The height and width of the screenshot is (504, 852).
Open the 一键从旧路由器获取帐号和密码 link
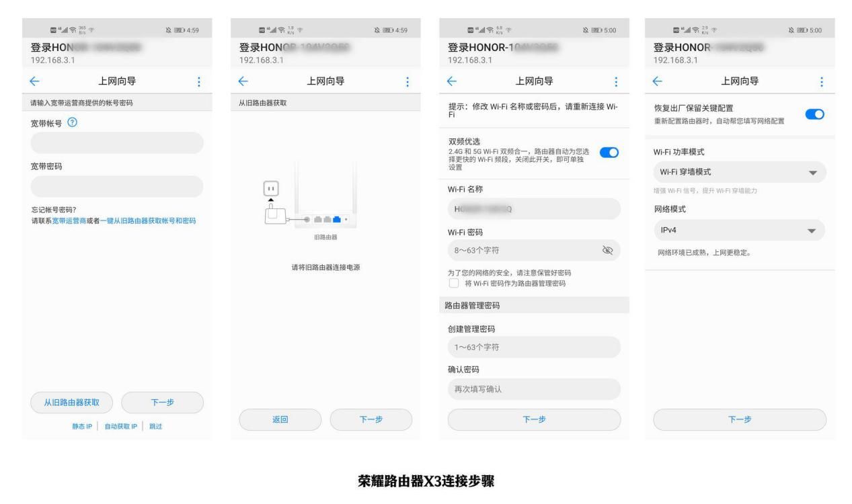[x=148, y=220]
